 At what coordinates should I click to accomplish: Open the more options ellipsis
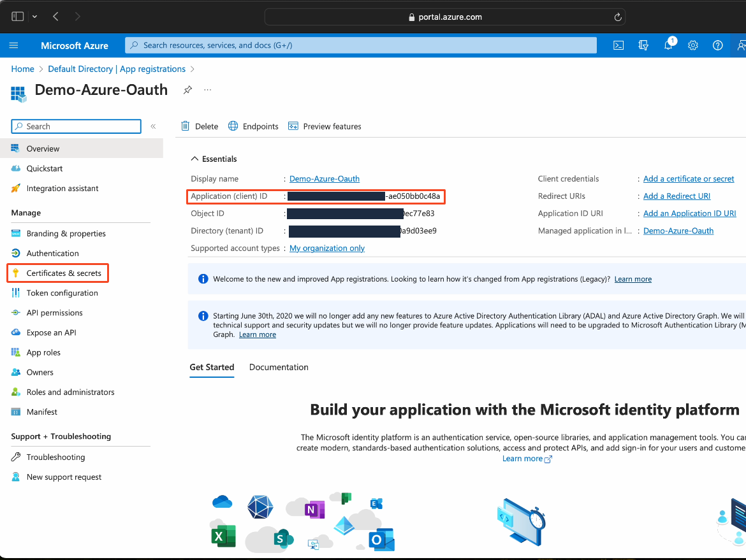[207, 91]
